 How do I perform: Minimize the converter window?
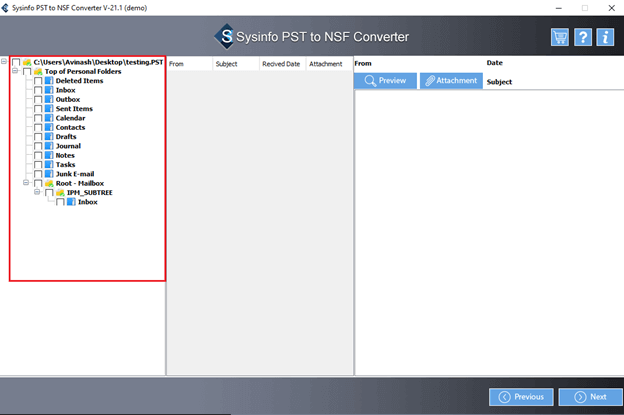coord(559,8)
